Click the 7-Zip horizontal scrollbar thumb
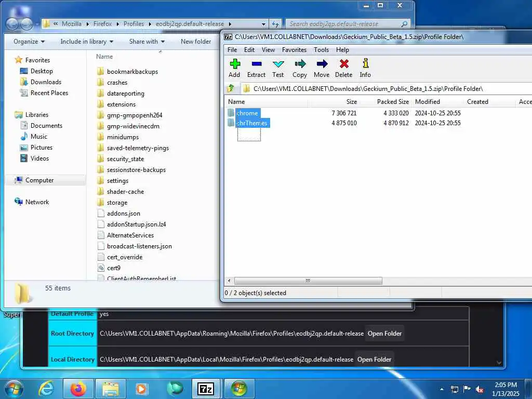 pyautogui.click(x=308, y=281)
